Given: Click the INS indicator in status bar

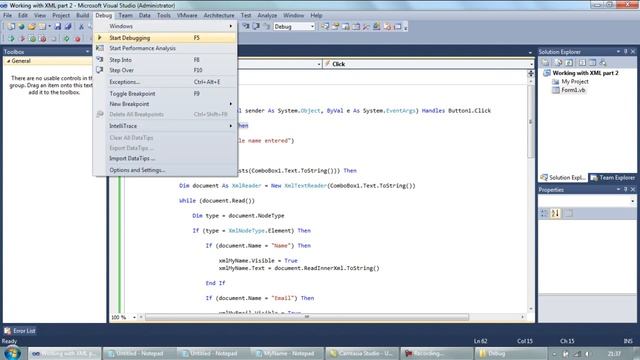Looking at the screenshot, I should tap(628, 341).
